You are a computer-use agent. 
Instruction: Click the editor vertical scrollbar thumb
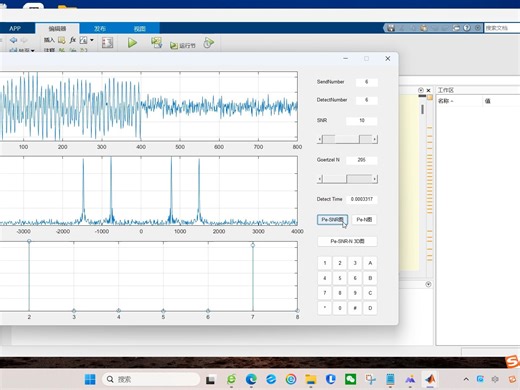[x=422, y=109]
